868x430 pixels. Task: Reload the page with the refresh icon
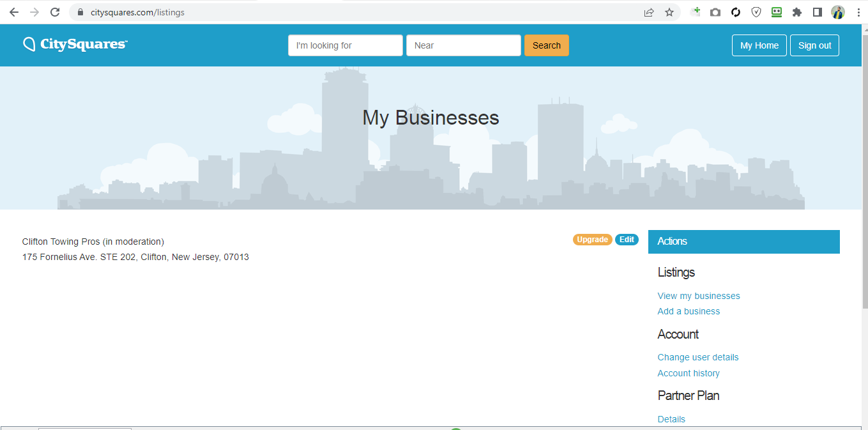(x=55, y=12)
